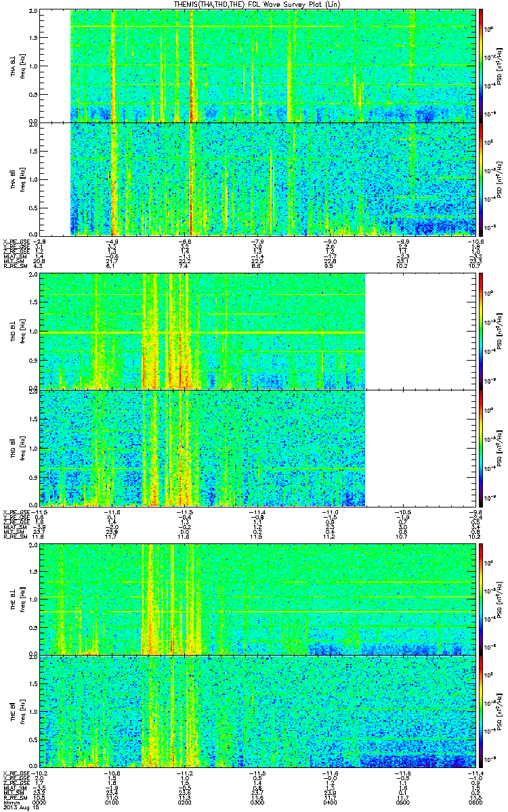Click the 'X_RE_GSE' row label under the THD panels
This screenshot has width=508, height=812.
click(x=15, y=512)
